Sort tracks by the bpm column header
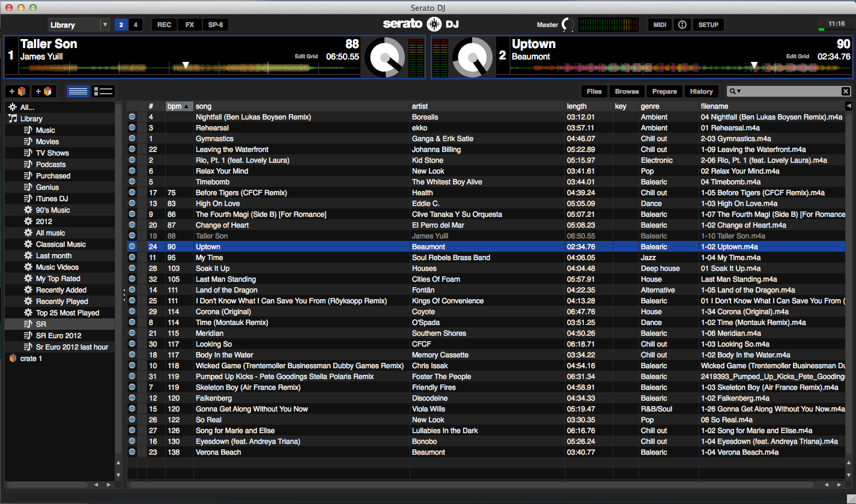The height and width of the screenshot is (504, 856). point(180,106)
